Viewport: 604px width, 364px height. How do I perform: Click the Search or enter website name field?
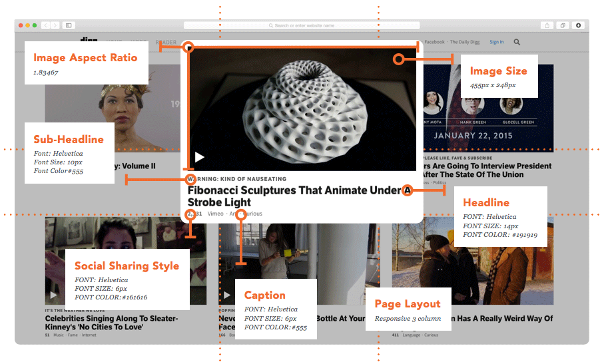[302, 25]
